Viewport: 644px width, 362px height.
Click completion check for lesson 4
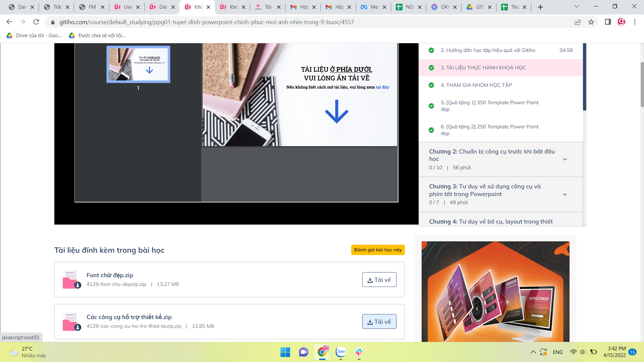[x=431, y=85]
